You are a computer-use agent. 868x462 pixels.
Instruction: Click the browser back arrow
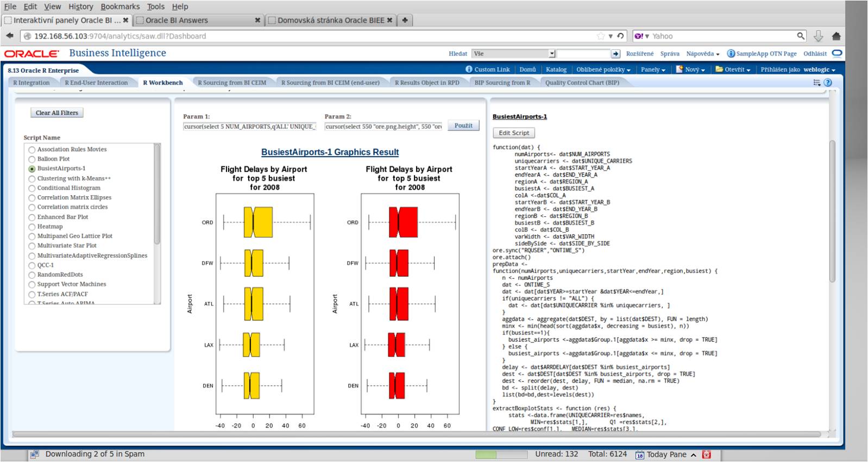(9, 36)
